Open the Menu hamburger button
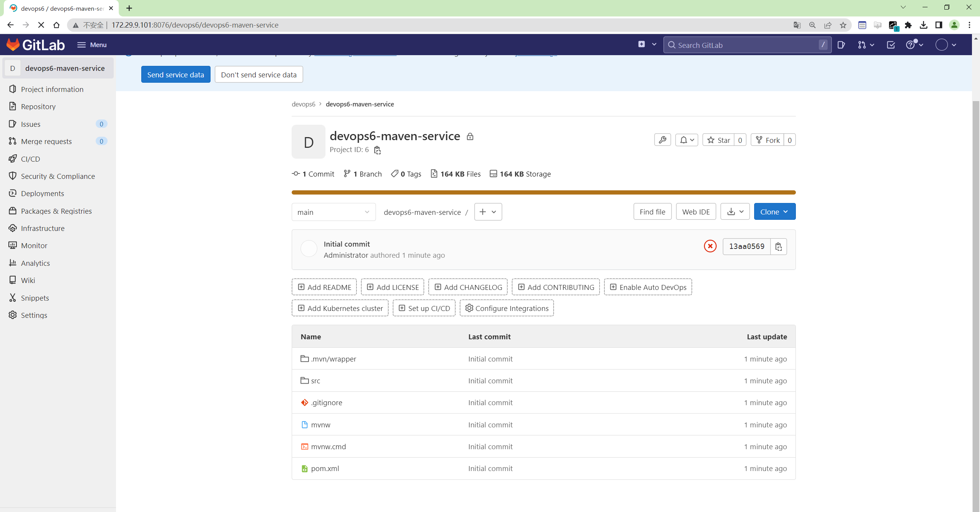 pyautogui.click(x=92, y=45)
